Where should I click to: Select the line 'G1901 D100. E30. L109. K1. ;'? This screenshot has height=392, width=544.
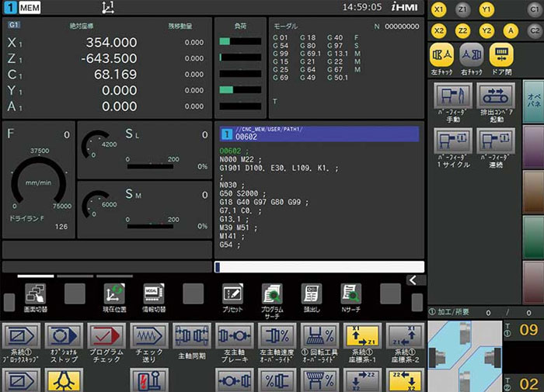coord(278,168)
